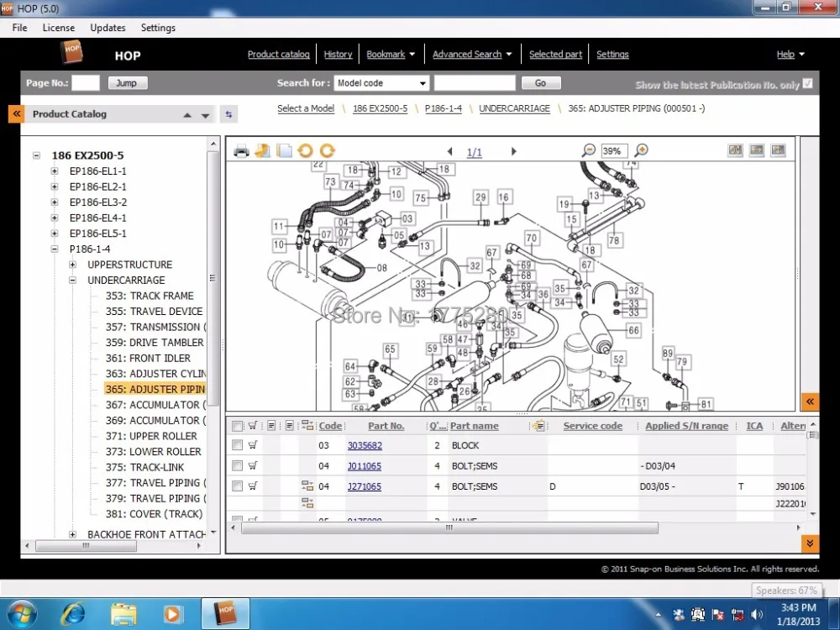Check the box for part J271065
The width and height of the screenshot is (840, 630).
[237, 486]
